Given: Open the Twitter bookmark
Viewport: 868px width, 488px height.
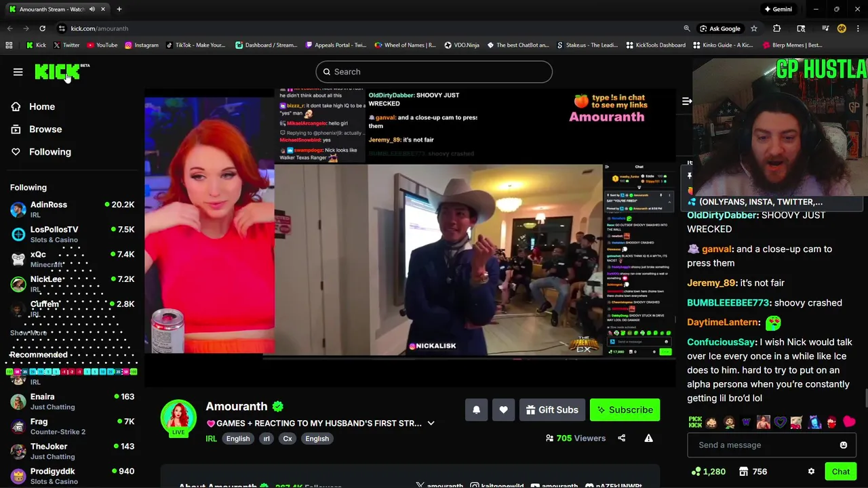Looking at the screenshot, I should click(x=66, y=45).
